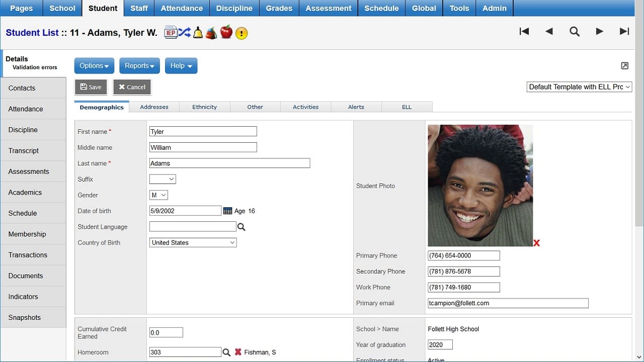Jump to the last student record
This screenshot has width=644, height=362.
624,31
